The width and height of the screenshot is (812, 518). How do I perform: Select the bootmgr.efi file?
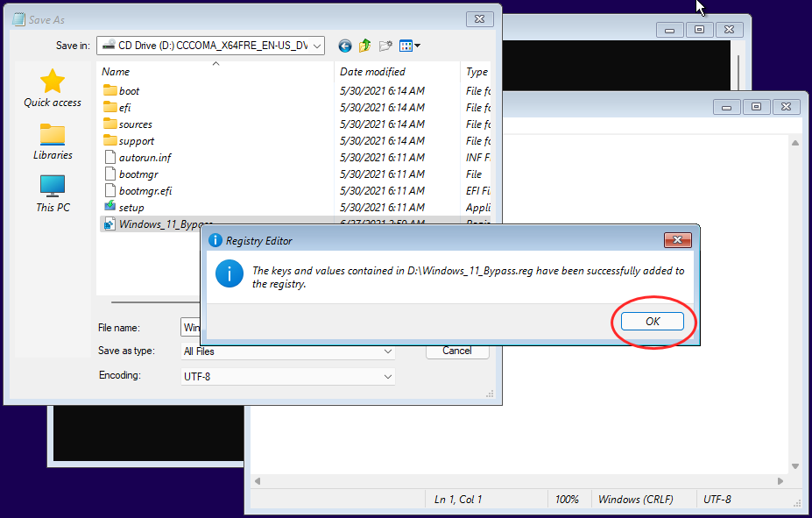tap(138, 190)
